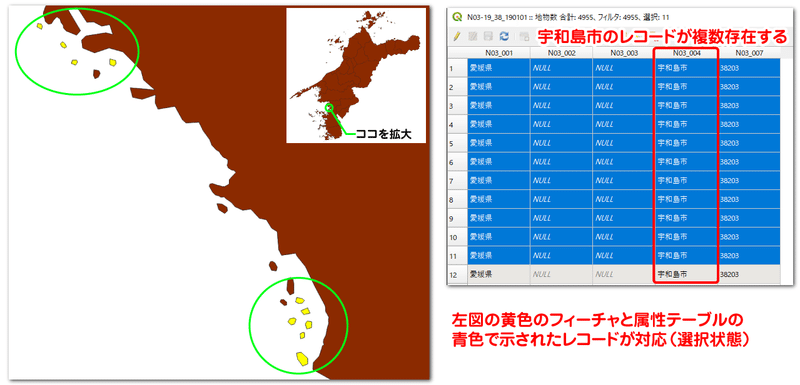Viewport: 800px width, 385px height.
Task: Click N03_003 NULL cell in row 3
Action: coord(623,106)
